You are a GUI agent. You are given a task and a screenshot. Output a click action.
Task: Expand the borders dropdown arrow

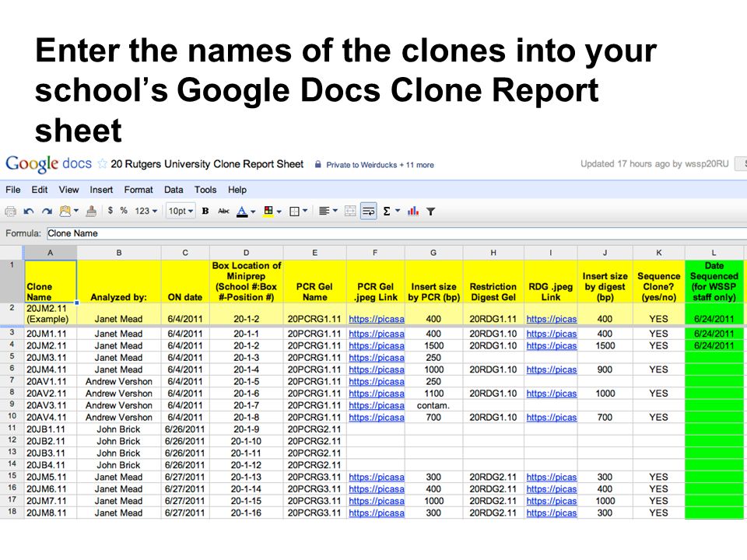(x=305, y=211)
